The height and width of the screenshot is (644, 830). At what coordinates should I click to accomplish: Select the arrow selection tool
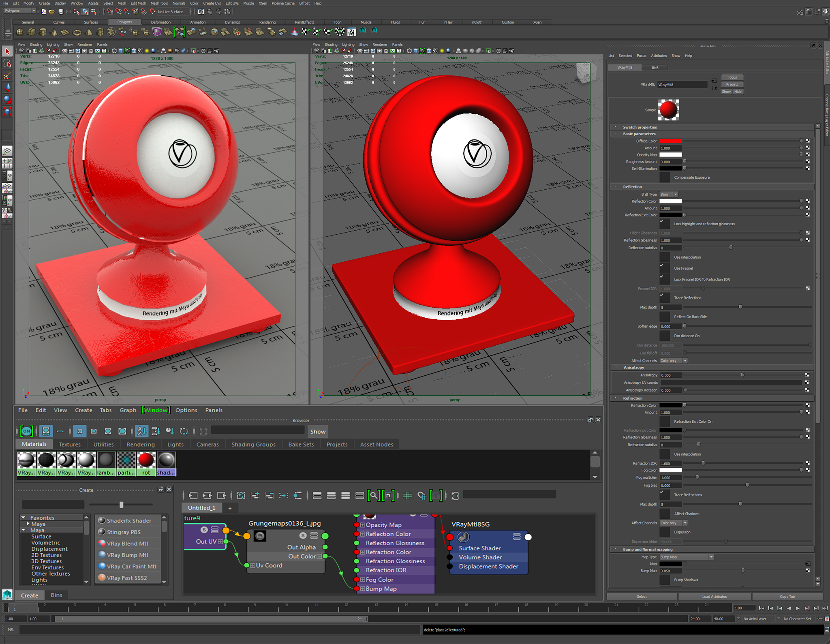pos(7,51)
